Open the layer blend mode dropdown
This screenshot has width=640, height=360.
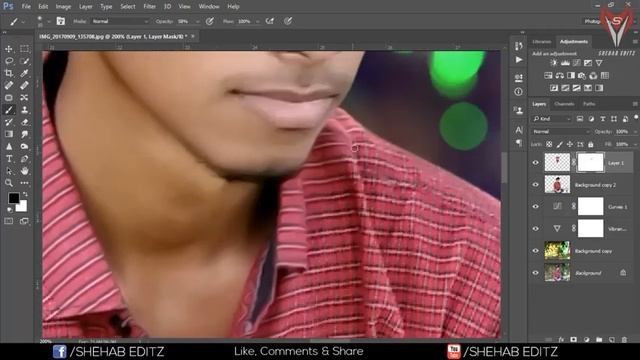click(x=561, y=132)
